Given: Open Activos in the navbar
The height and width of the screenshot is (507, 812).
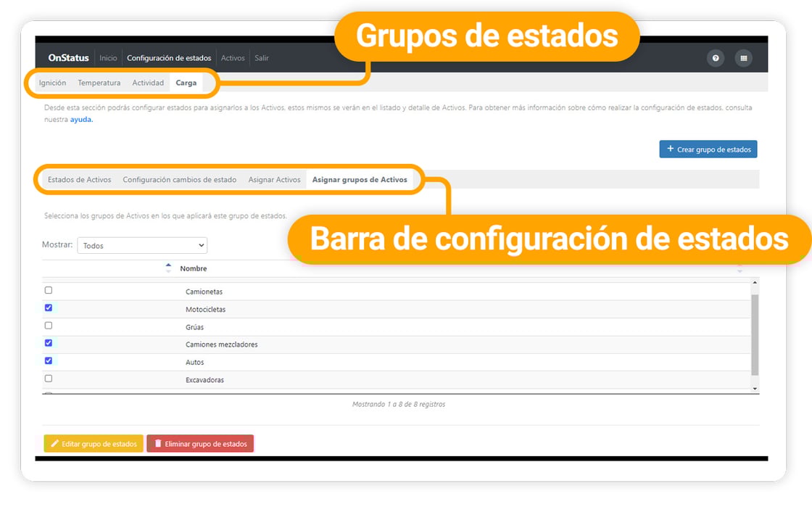Looking at the screenshot, I should pos(233,58).
